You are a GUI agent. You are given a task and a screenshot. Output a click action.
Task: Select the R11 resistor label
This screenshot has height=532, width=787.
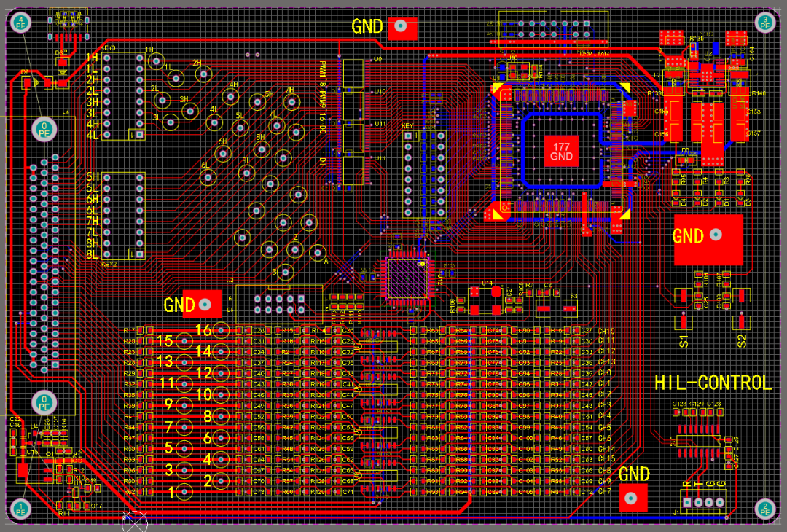coord(63,514)
